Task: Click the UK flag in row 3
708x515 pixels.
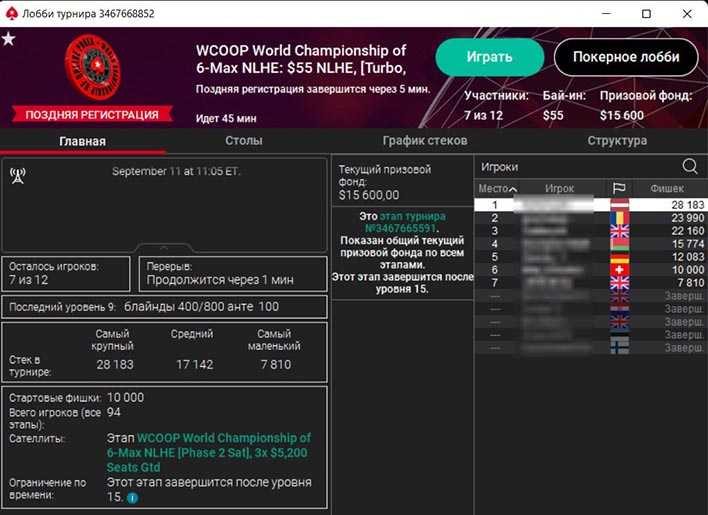Action: pos(620,231)
